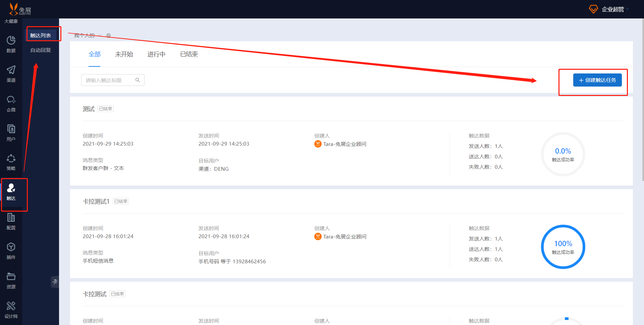Click 已结束 badge beside 卡拉测试1
The image size is (644, 325).
tap(121, 201)
